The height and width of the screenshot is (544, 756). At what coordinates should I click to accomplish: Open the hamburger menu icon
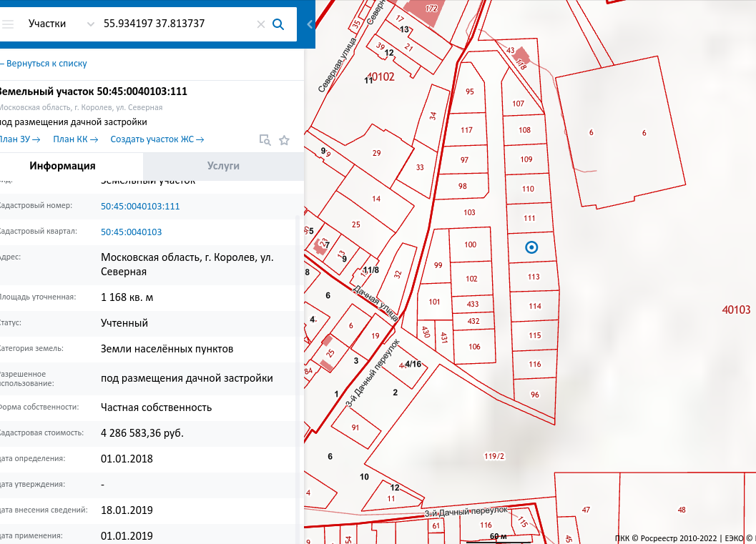click(x=8, y=24)
